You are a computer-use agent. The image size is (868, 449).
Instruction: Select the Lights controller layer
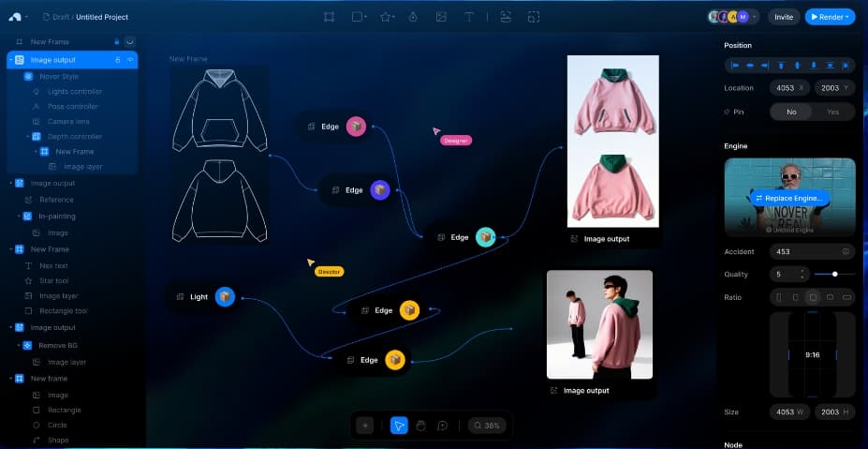[x=75, y=92]
